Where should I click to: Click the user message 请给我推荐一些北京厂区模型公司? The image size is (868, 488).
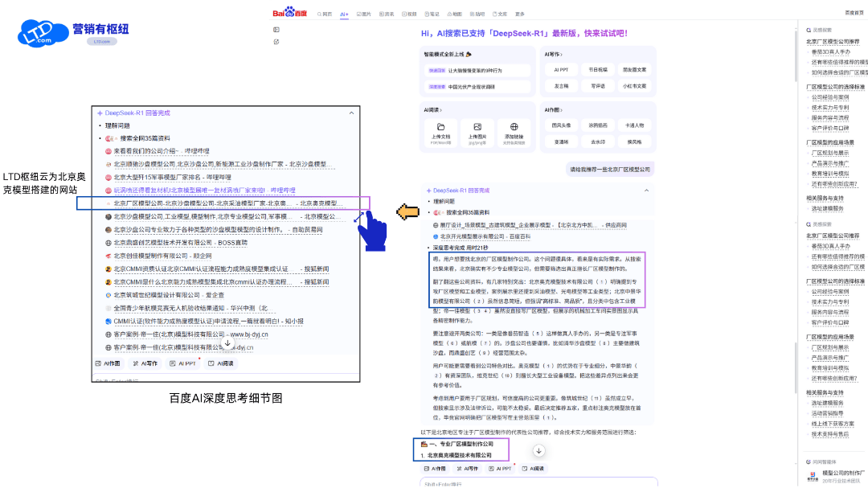click(610, 170)
